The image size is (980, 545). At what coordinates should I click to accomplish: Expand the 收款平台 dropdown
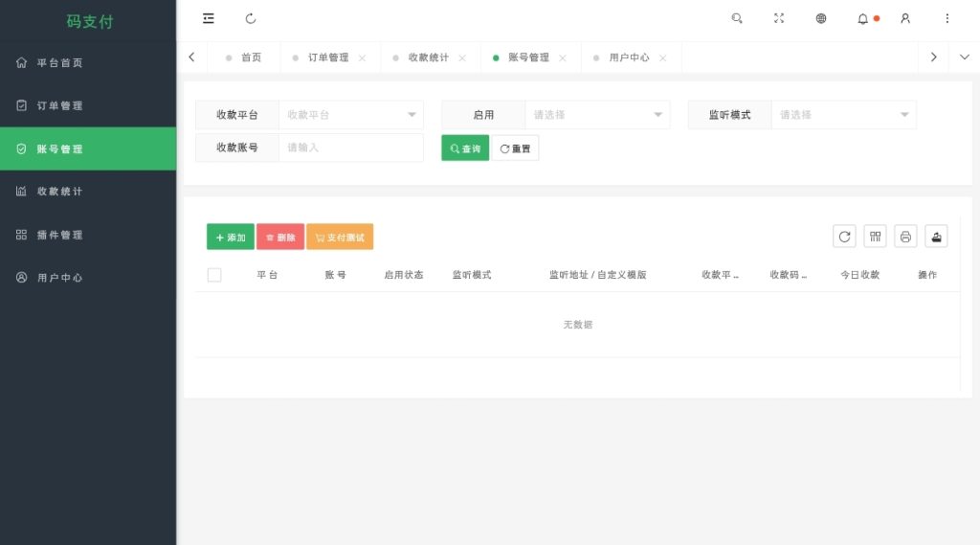(351, 115)
